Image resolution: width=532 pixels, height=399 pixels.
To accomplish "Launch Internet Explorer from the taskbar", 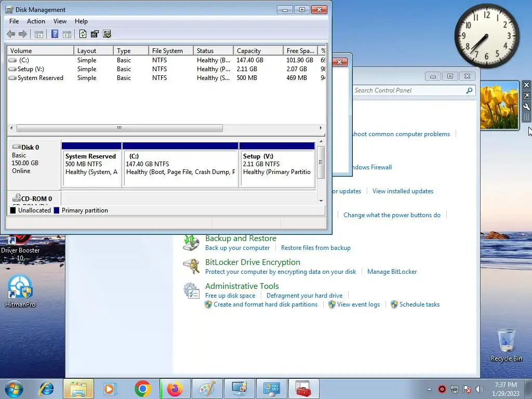I will coord(46,389).
